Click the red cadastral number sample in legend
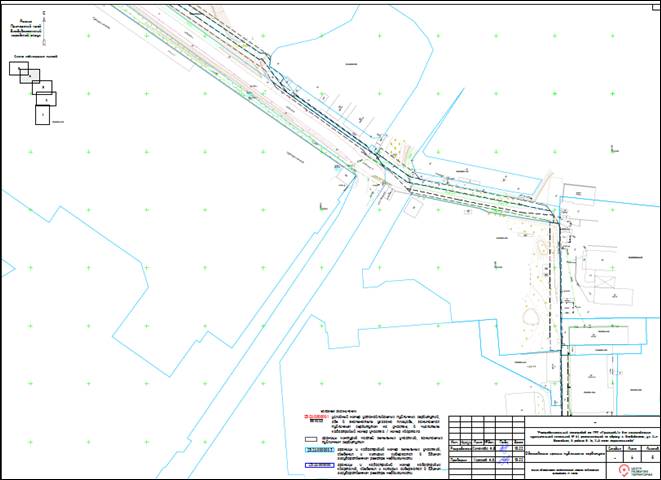661x480 pixels. [x=316, y=418]
